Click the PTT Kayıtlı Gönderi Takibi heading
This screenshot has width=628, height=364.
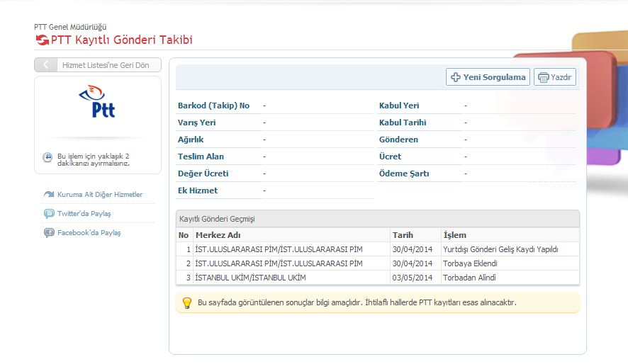122,40
